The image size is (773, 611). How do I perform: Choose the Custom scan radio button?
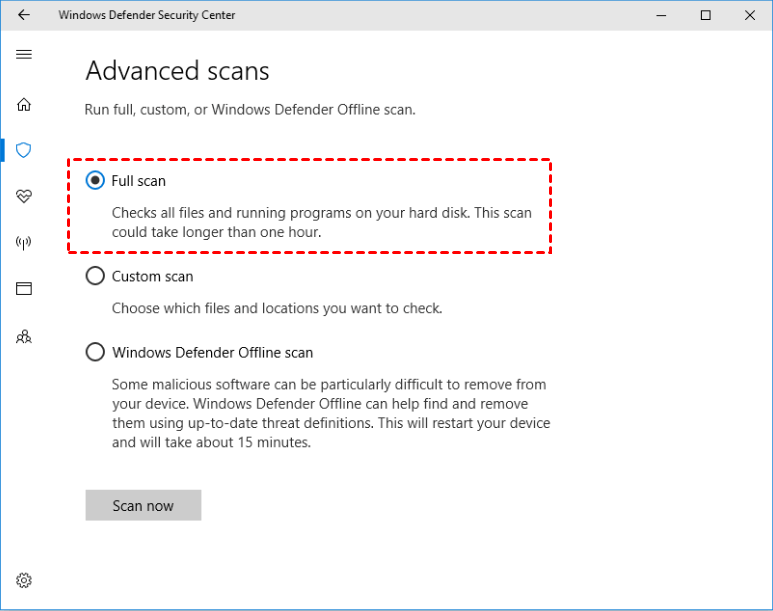(95, 276)
